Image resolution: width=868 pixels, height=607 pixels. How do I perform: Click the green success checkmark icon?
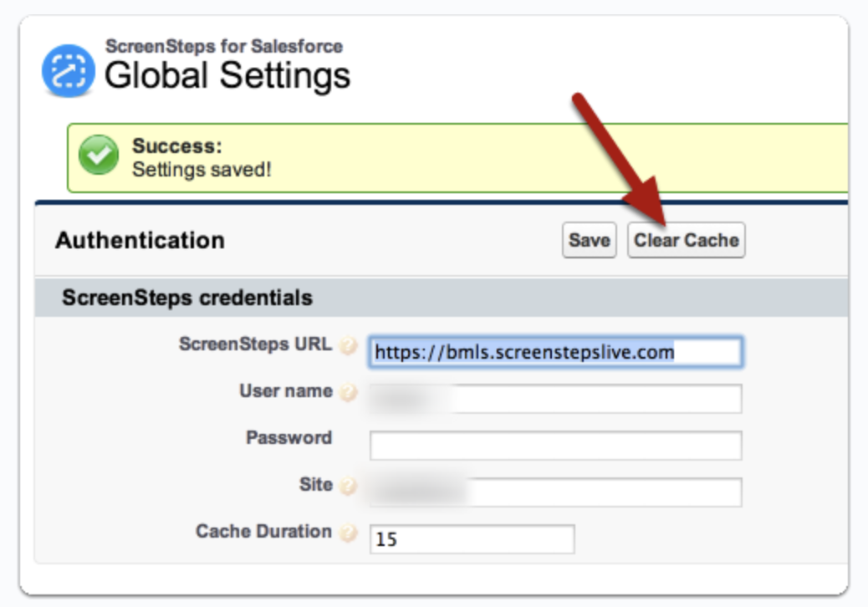[x=99, y=156]
